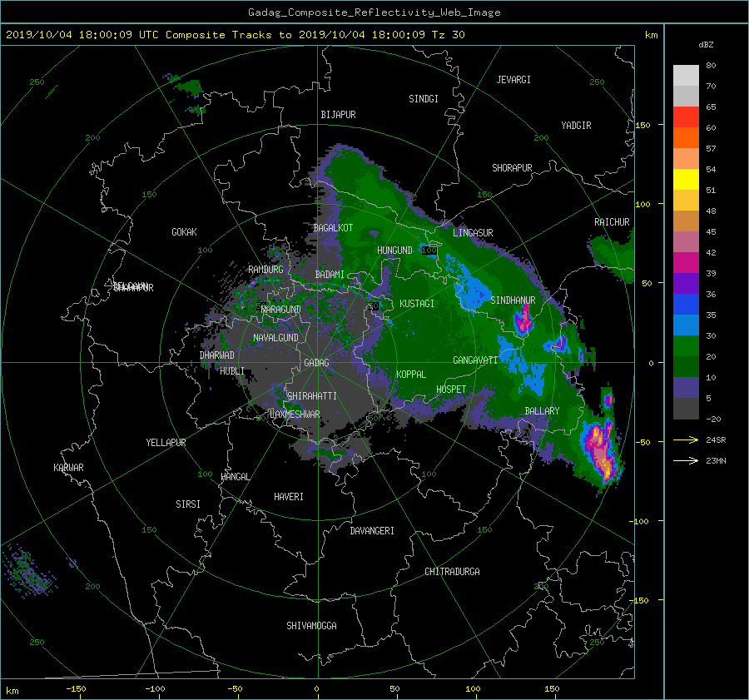
Task: Click the yellow 24SR arrow legend icon
Action: click(686, 439)
